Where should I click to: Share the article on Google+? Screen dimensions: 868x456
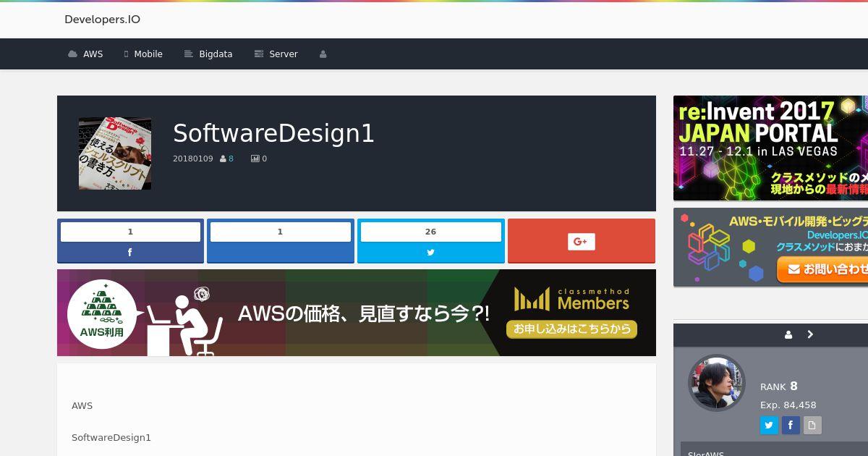pos(582,241)
